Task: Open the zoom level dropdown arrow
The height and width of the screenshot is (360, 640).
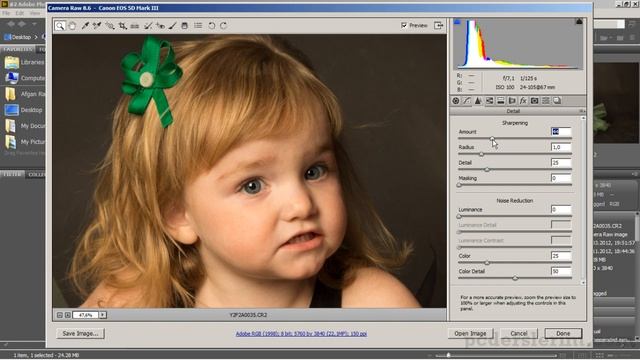Action: point(103,315)
